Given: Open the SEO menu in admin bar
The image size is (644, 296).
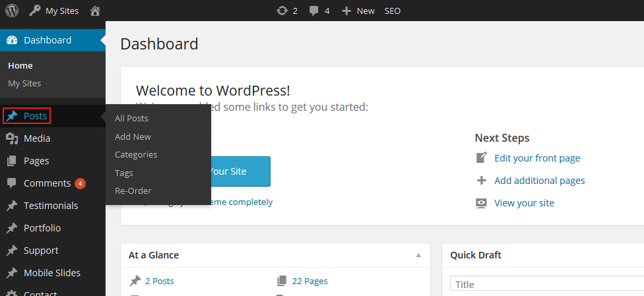Looking at the screenshot, I should pyautogui.click(x=392, y=11).
